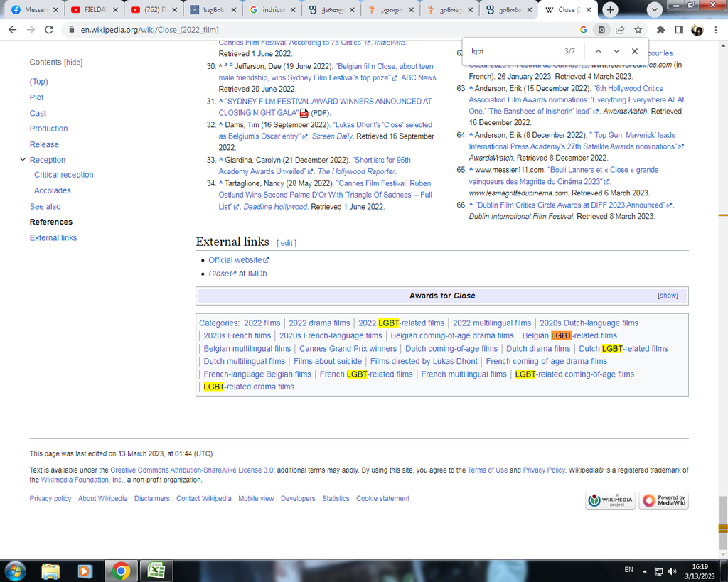Open the Cookie statement link
The width and height of the screenshot is (728, 582).
[x=382, y=498]
